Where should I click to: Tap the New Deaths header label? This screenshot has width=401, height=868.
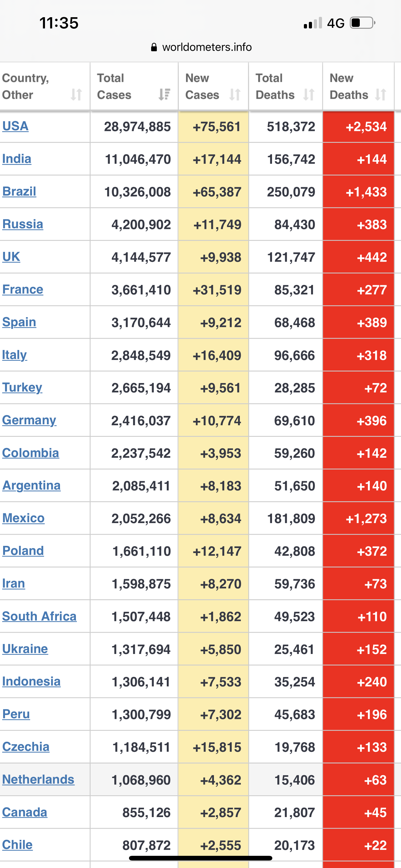coord(349,86)
